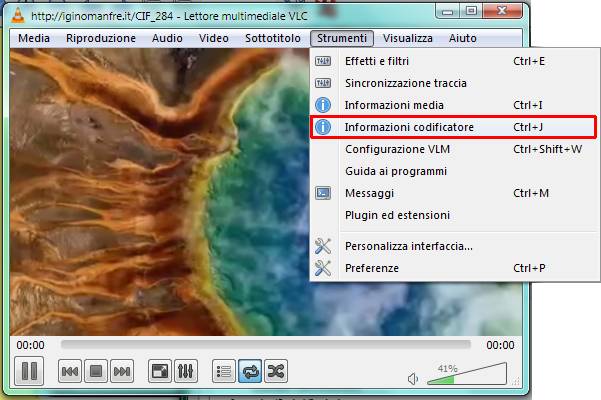The height and width of the screenshot is (400, 601).
Task: Select Plugin ed estensioni entry
Action: click(454, 215)
